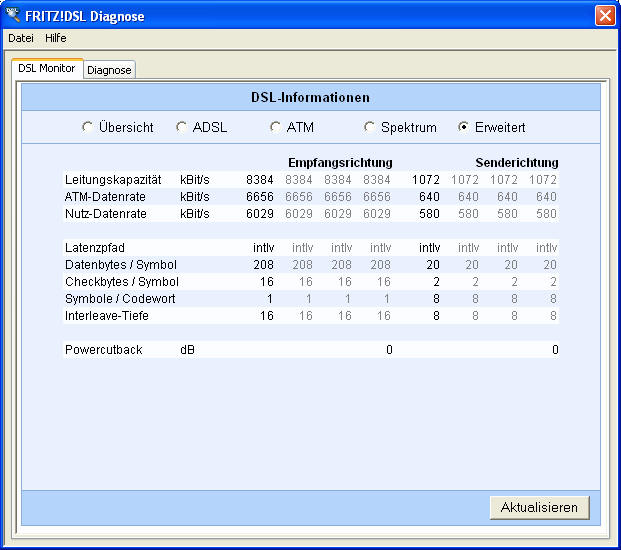Click the Senderichtung column header

(x=517, y=163)
